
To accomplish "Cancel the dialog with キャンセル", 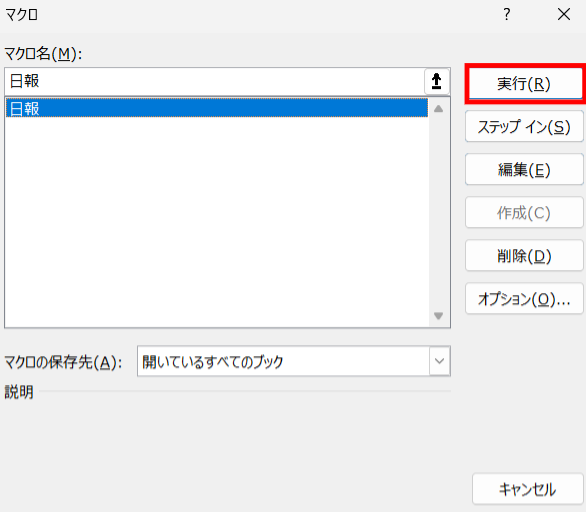I will point(527,489).
